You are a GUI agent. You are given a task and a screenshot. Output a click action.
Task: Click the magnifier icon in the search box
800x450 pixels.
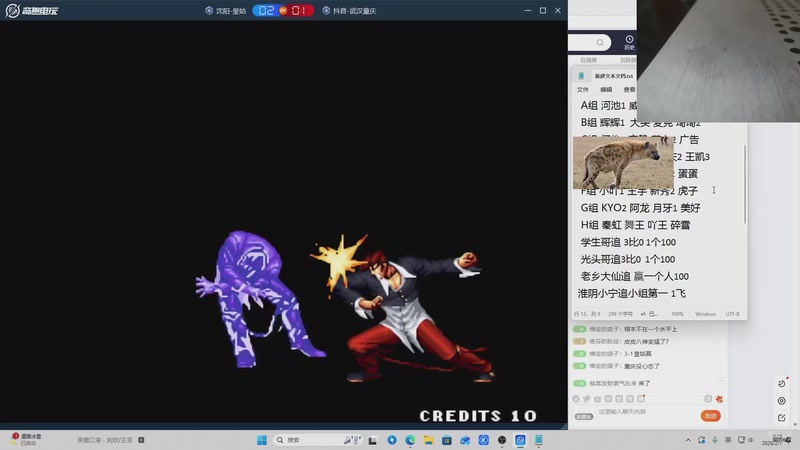click(600, 42)
